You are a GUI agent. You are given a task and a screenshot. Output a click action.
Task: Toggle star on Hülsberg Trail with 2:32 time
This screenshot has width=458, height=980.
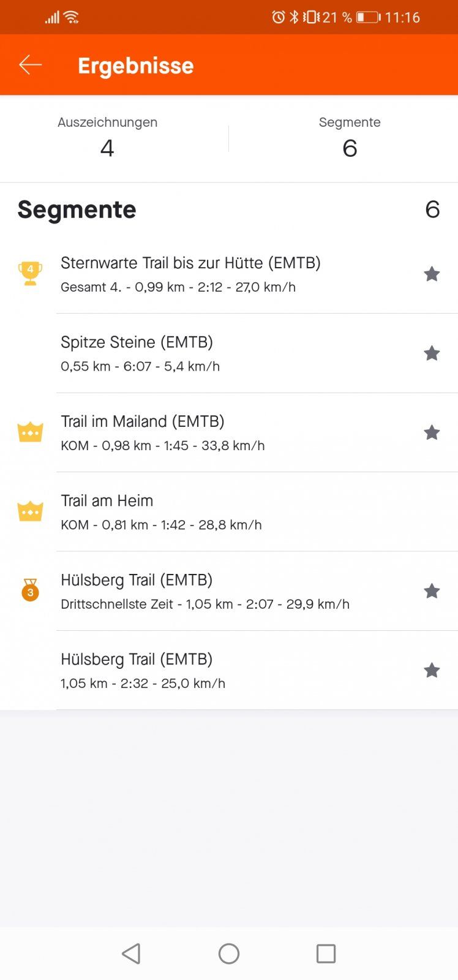click(432, 670)
